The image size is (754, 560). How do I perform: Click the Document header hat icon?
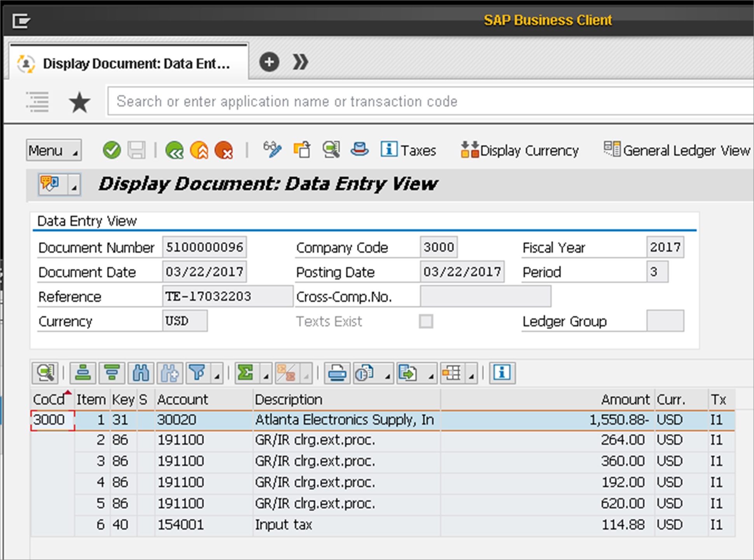[360, 149]
